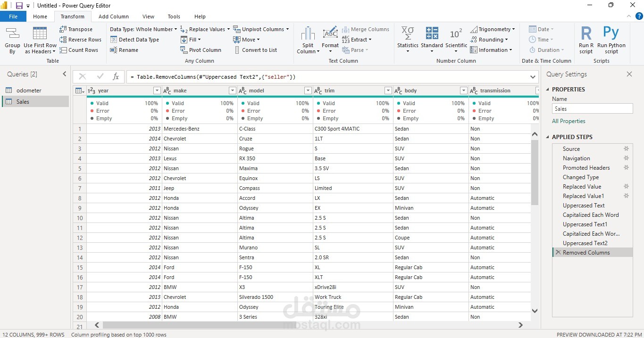Select the odometer query
This screenshot has width=644, height=338.
pos(29,91)
